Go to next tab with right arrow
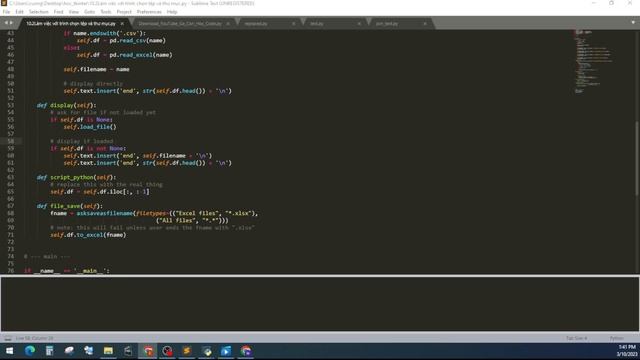 coord(11,23)
